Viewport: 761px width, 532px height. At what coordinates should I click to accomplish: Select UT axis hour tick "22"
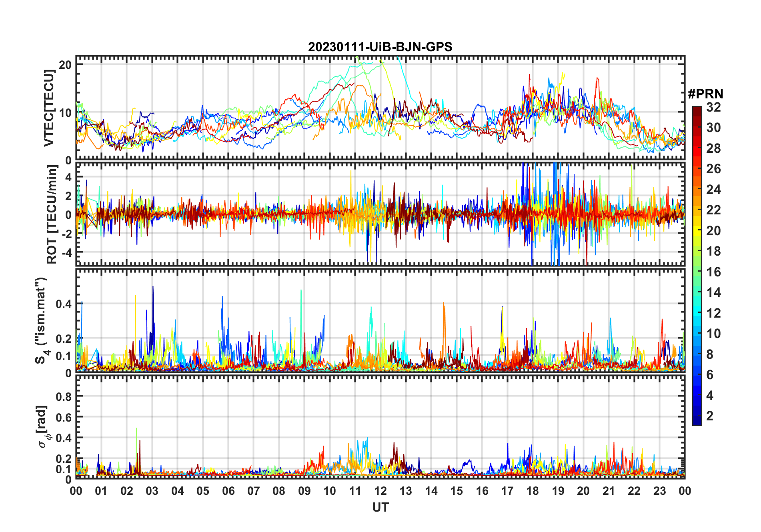(x=634, y=491)
